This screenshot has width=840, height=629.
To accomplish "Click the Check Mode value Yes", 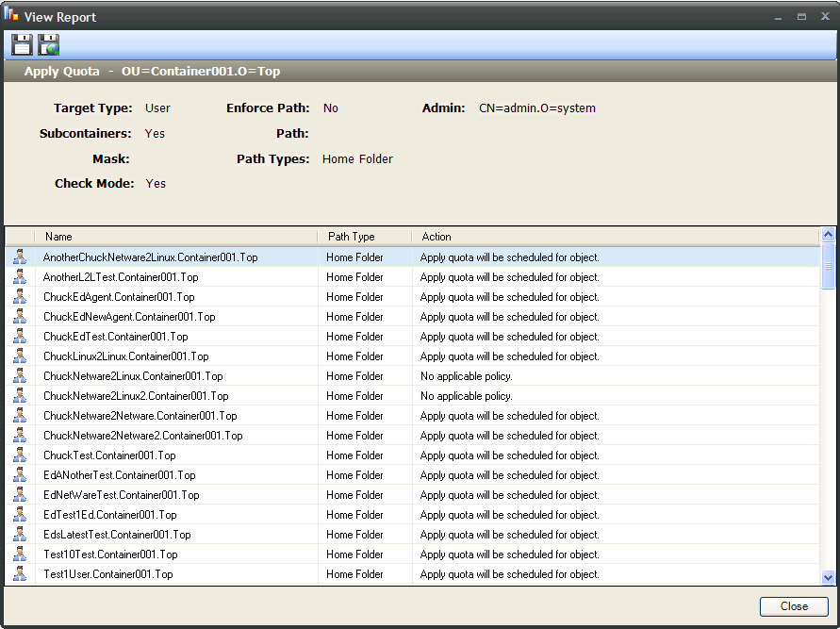I will 156,183.
